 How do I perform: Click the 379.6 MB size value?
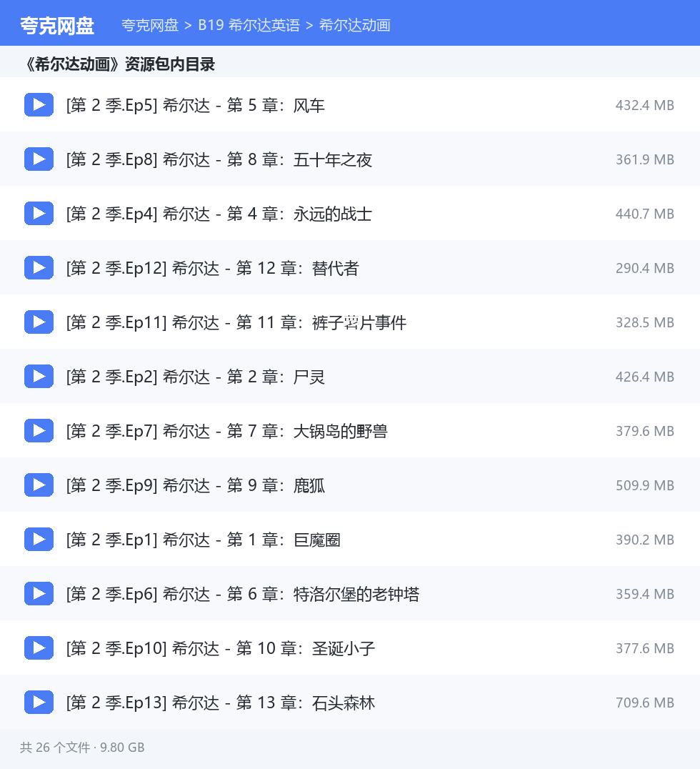click(x=644, y=431)
